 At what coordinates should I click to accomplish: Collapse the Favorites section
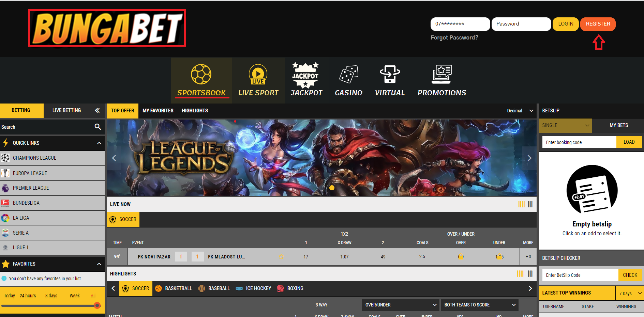[99, 264]
